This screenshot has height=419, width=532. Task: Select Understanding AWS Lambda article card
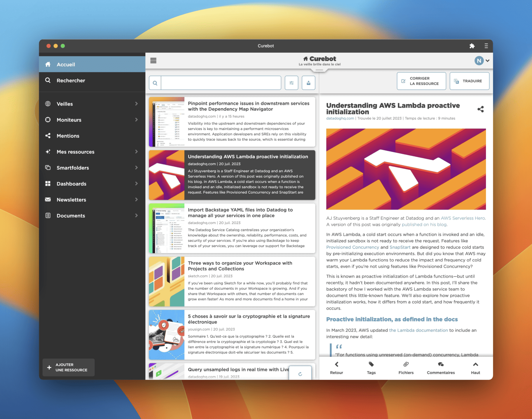[232, 175]
